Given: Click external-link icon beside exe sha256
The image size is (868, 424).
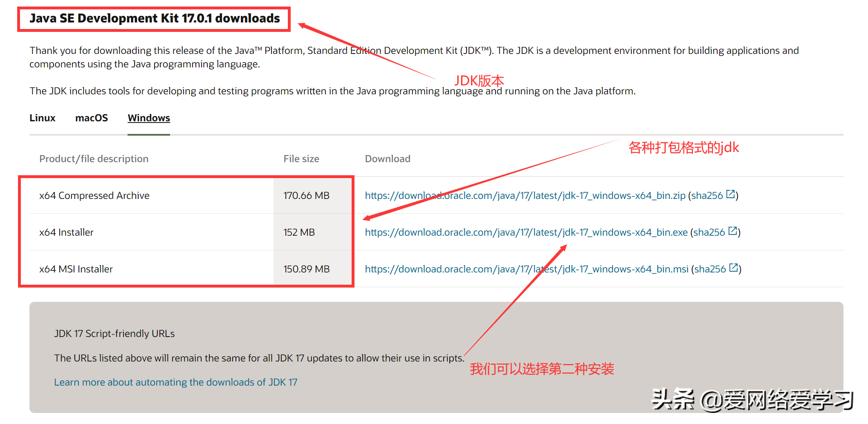Looking at the screenshot, I should pos(733,231).
